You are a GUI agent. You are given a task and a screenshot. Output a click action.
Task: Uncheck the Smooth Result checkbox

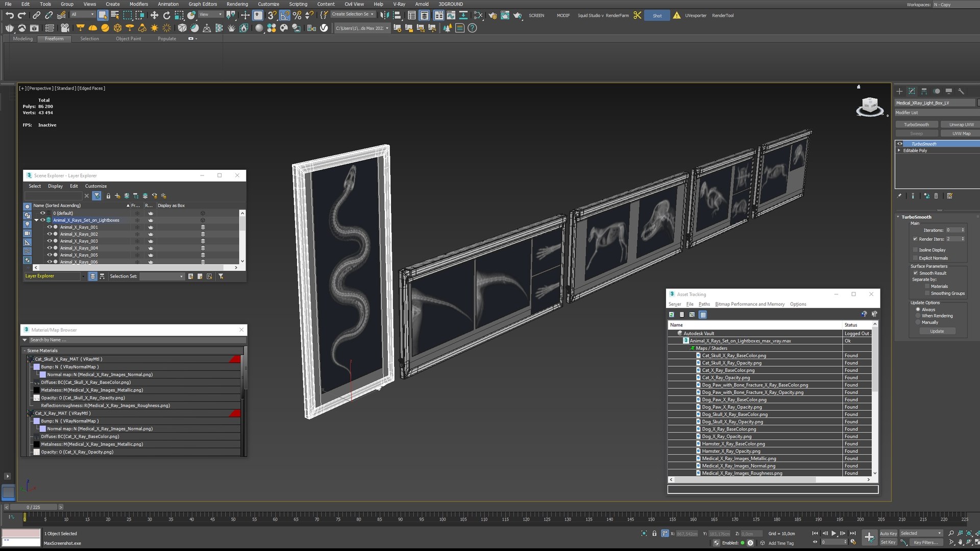(x=916, y=273)
